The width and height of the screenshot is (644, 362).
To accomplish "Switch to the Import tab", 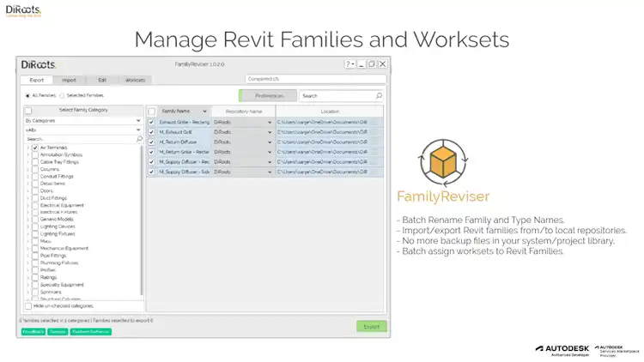I will 69,80.
